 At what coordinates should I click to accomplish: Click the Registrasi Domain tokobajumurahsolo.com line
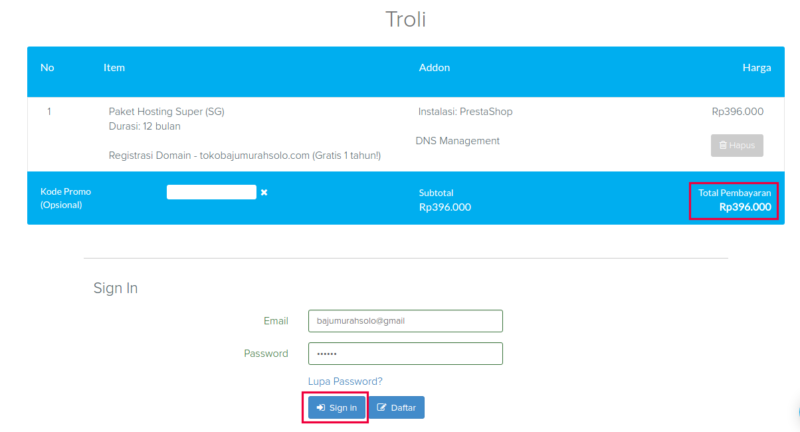coord(244,155)
